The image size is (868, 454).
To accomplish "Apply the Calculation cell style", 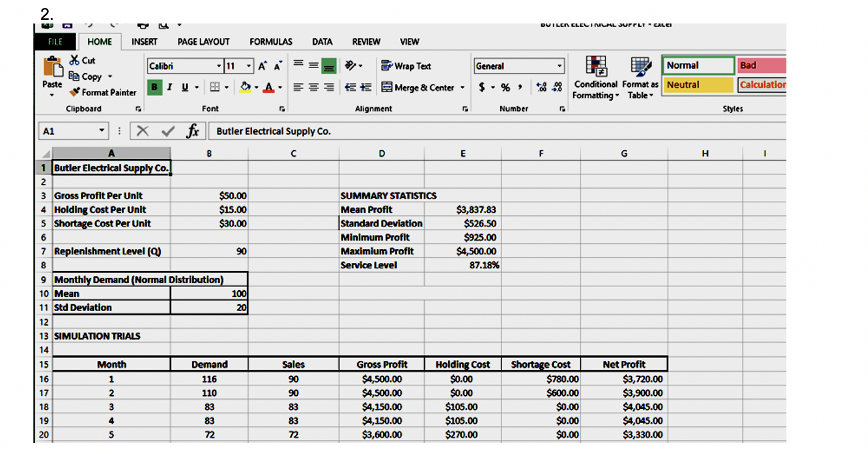I will (762, 85).
